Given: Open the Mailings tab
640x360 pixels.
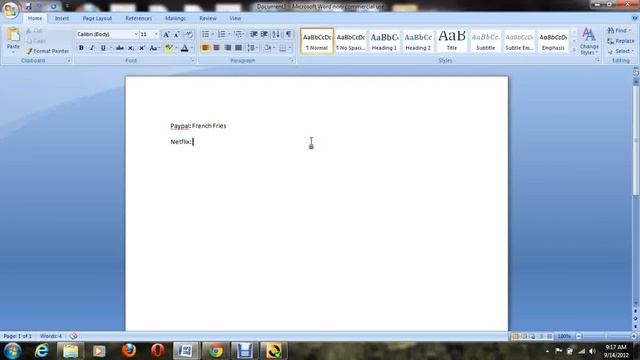Looking at the screenshot, I should [x=176, y=18].
